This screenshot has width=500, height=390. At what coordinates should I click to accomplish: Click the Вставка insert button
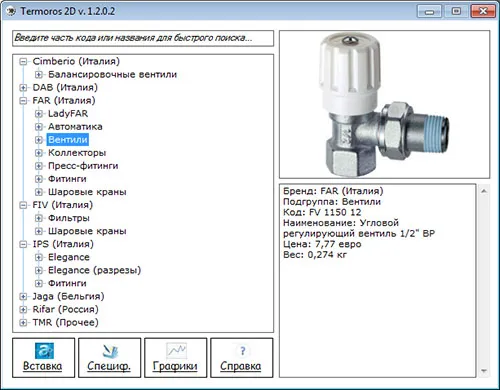(43, 358)
